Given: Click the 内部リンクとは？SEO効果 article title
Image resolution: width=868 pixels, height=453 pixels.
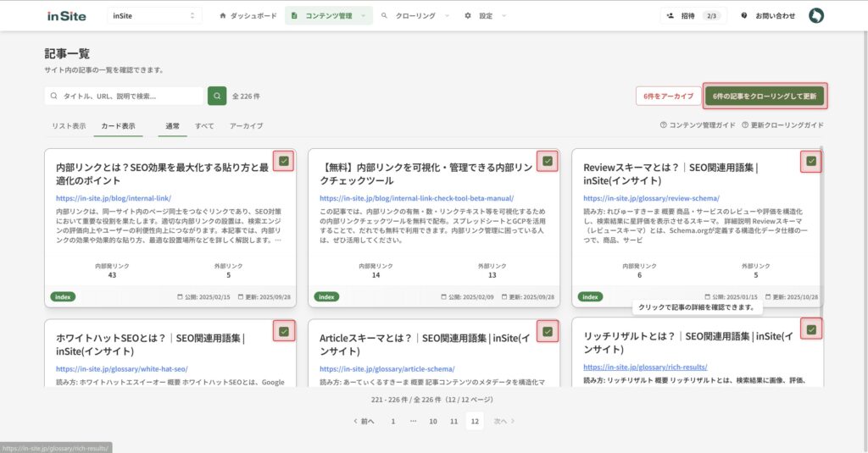Looking at the screenshot, I should [x=162, y=174].
